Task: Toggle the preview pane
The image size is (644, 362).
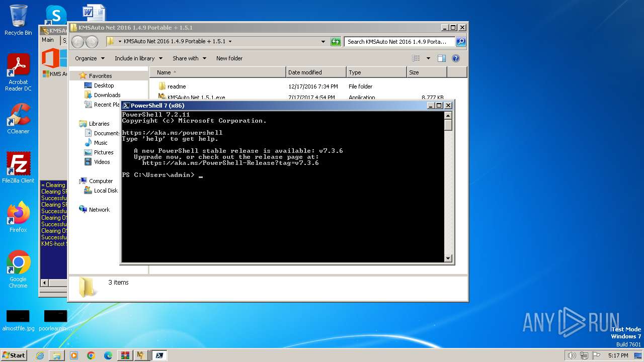Action: point(441,58)
